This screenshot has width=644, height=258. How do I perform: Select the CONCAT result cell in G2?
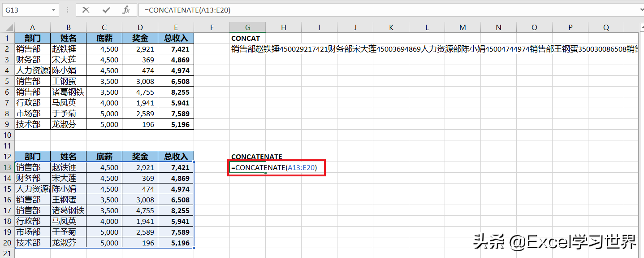[248, 49]
